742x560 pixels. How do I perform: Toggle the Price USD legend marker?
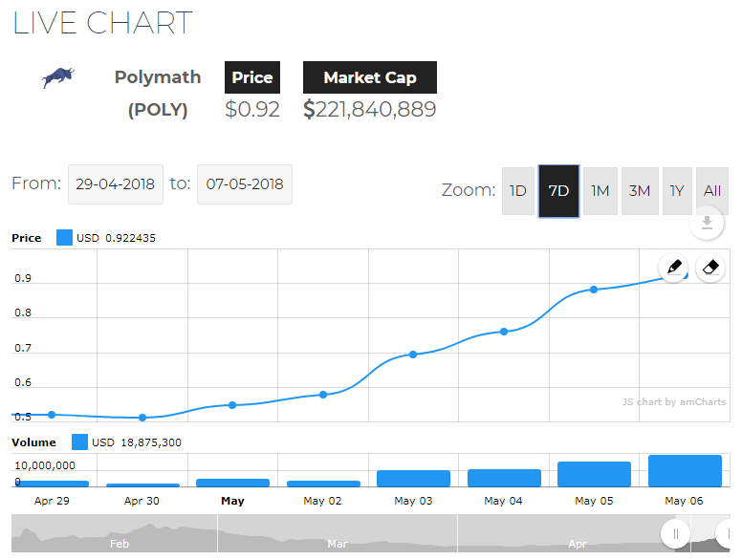click(64, 238)
